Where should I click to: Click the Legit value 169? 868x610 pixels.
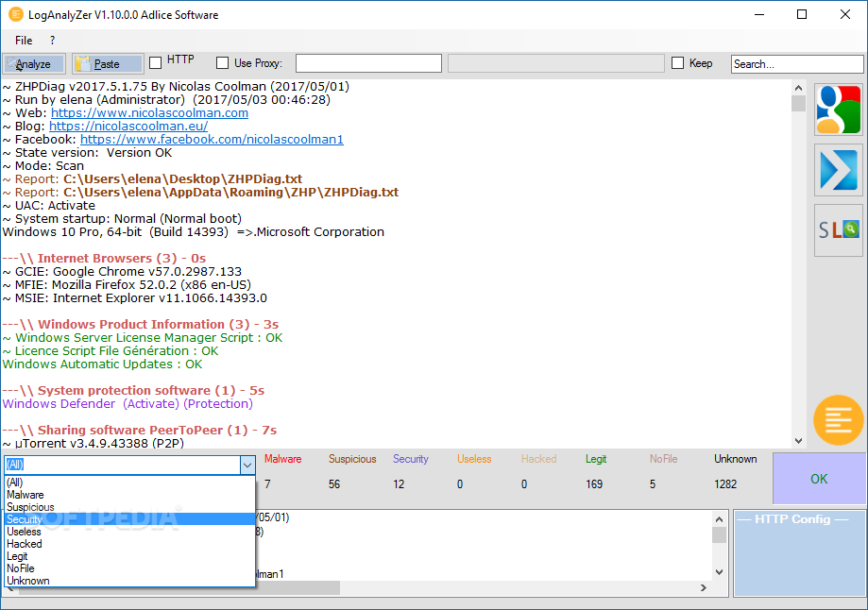click(x=594, y=484)
